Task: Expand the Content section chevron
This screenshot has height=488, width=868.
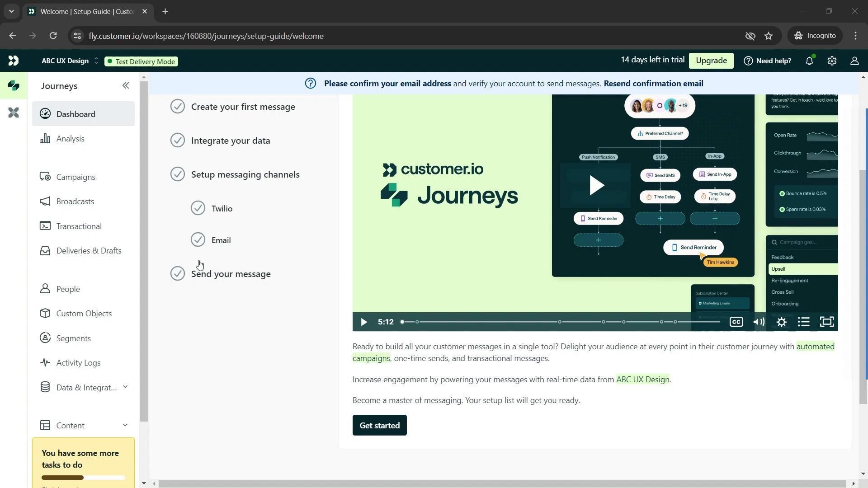Action: point(125,425)
